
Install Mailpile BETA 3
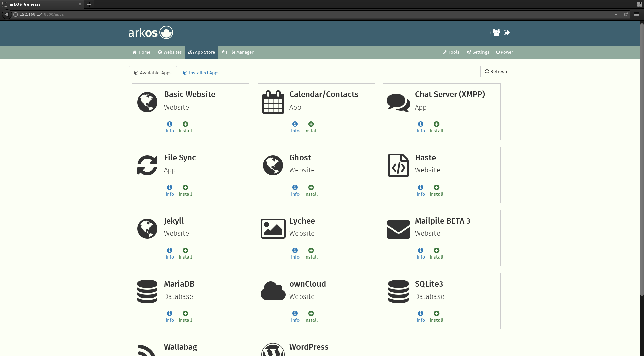pyautogui.click(x=436, y=253)
